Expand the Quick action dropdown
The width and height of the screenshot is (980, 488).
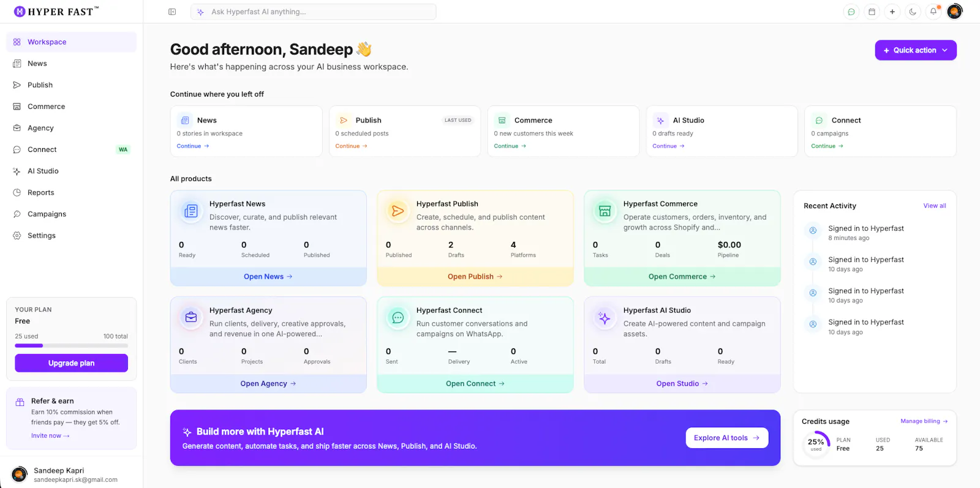916,50
